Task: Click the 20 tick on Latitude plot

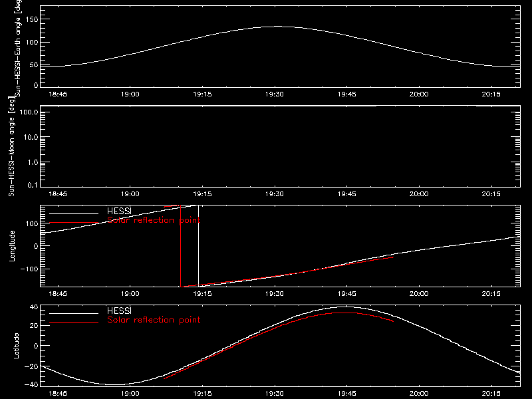Action: click(x=34, y=325)
